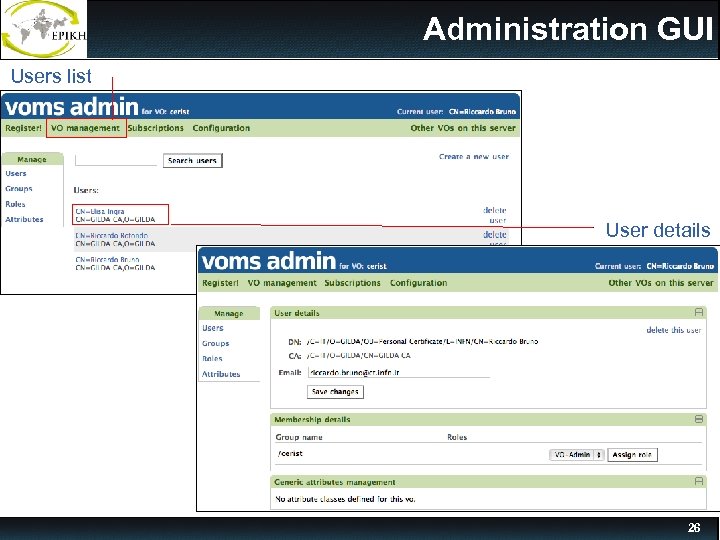
Task: Collapse the Membership details panel icon
Action: pyautogui.click(x=698, y=419)
